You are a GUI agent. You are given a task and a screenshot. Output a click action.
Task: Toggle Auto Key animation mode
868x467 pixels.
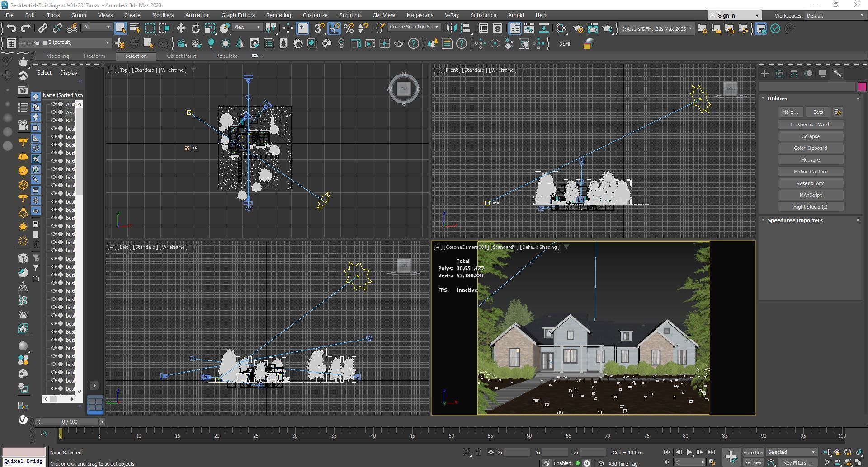753,452
